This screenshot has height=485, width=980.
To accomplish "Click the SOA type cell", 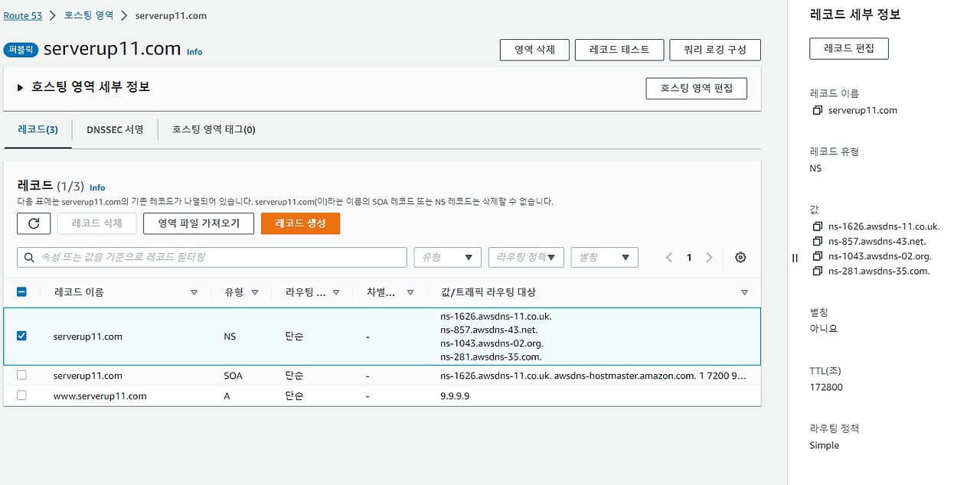I will coord(234,376).
